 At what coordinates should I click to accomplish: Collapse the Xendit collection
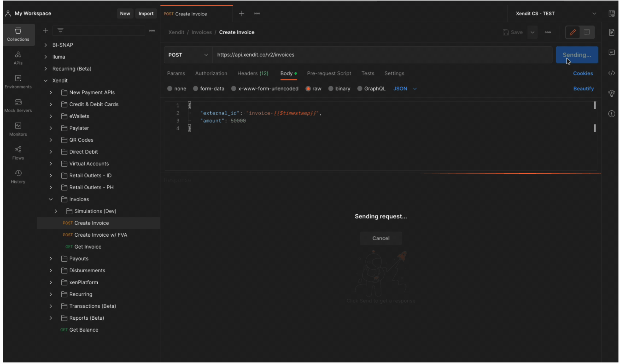tap(45, 81)
